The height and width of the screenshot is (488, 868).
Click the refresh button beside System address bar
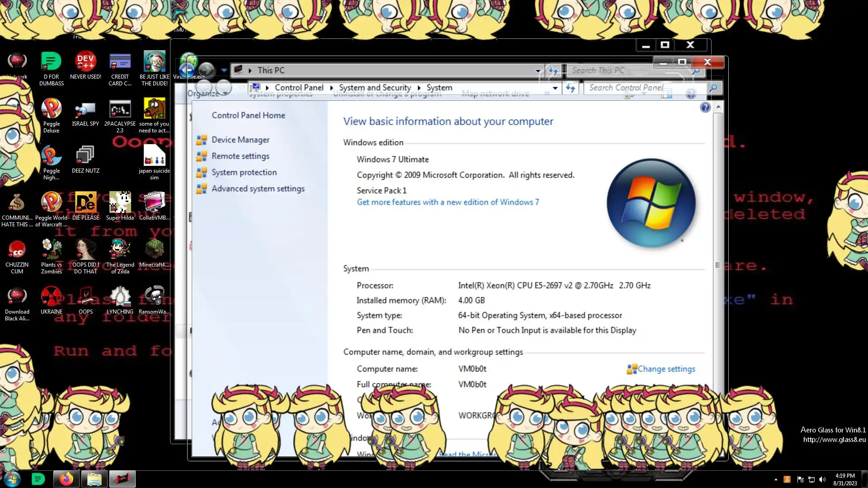(571, 88)
